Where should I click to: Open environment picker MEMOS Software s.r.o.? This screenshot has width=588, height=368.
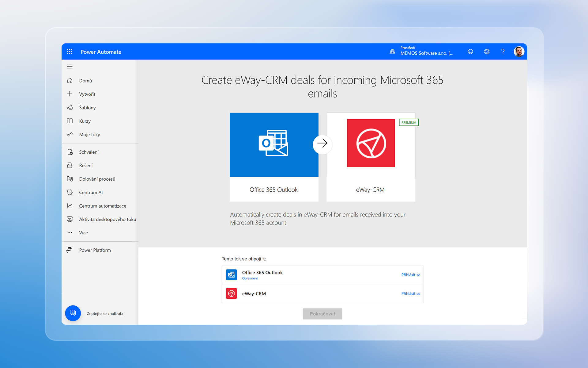421,51
